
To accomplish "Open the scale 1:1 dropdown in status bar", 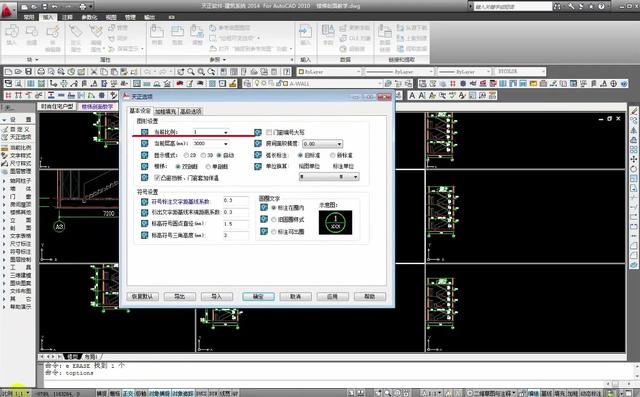I will tap(28, 393).
